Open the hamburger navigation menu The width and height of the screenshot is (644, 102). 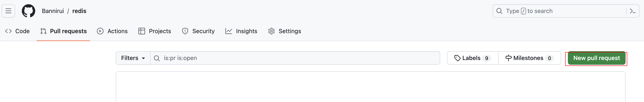(9, 11)
